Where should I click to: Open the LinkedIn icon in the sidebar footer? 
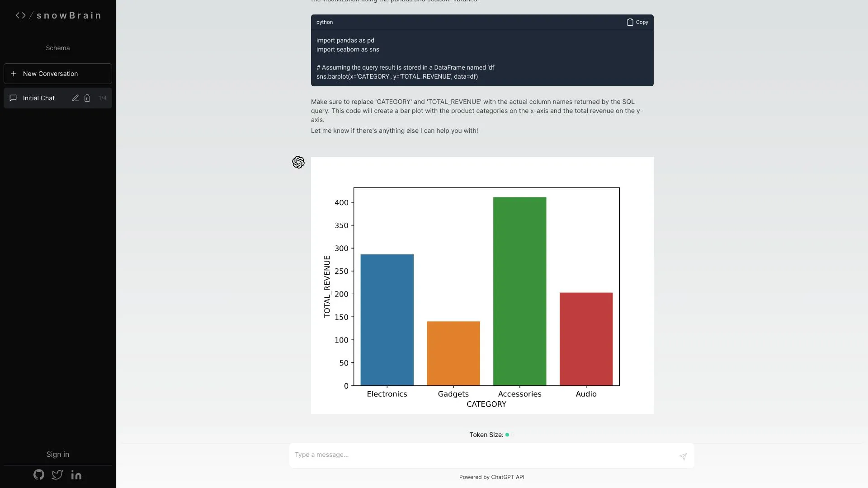click(x=76, y=474)
